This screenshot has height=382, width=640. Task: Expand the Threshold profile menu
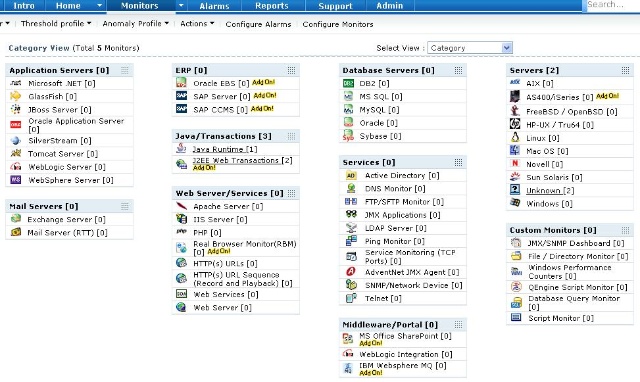[x=56, y=24]
